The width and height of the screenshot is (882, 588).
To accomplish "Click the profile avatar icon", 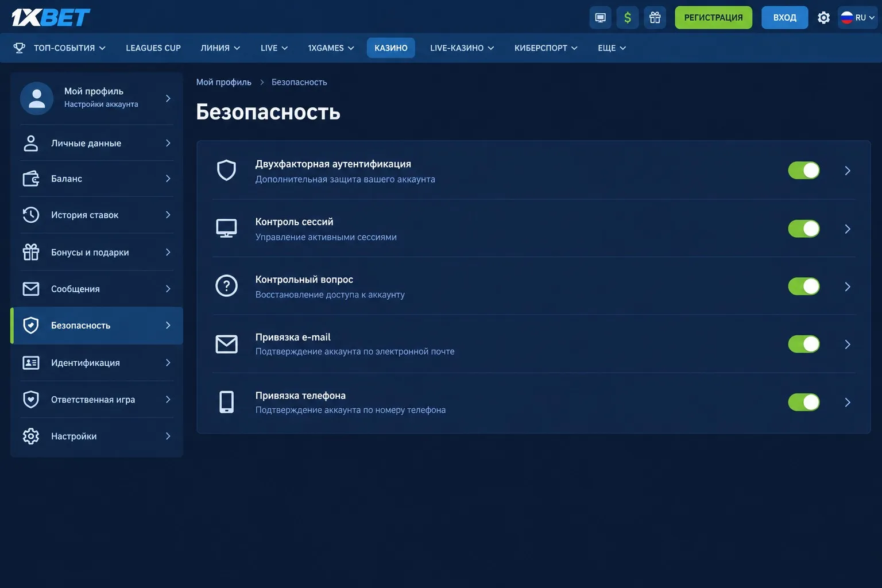I will click(37, 98).
